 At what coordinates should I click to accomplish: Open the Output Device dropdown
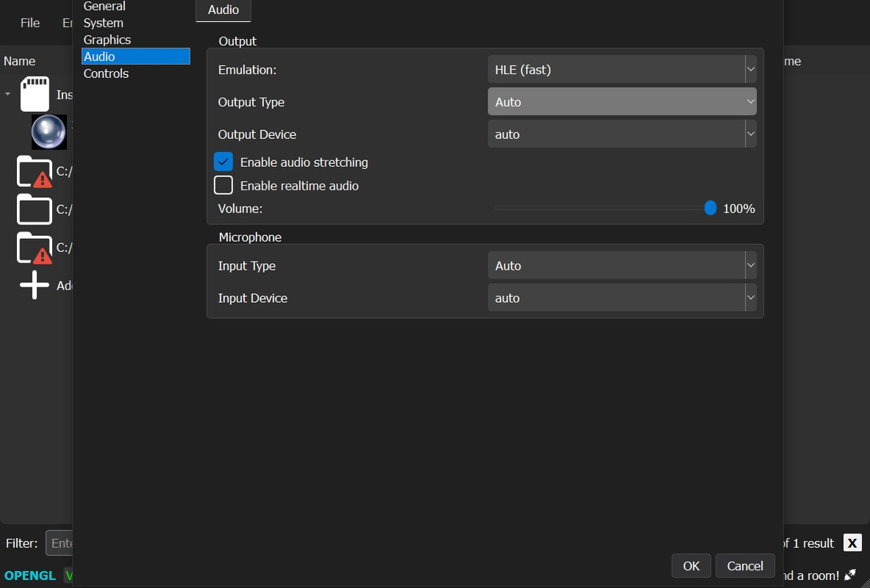[x=622, y=135]
